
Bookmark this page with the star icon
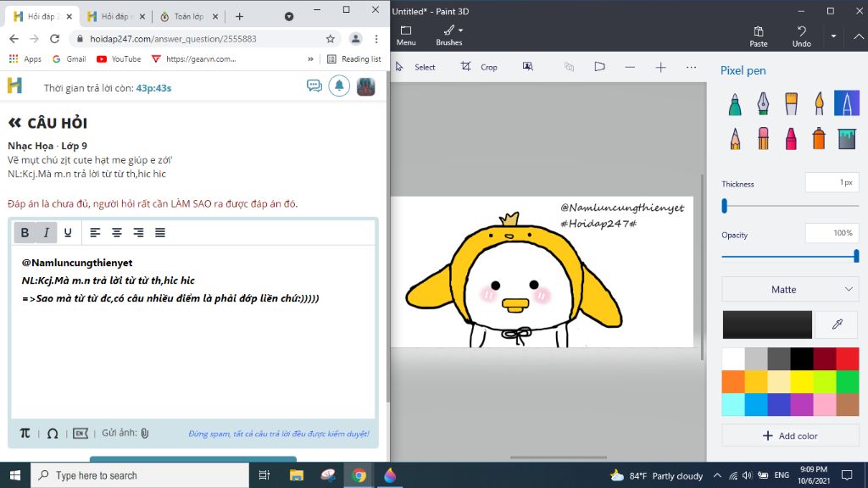coord(331,39)
